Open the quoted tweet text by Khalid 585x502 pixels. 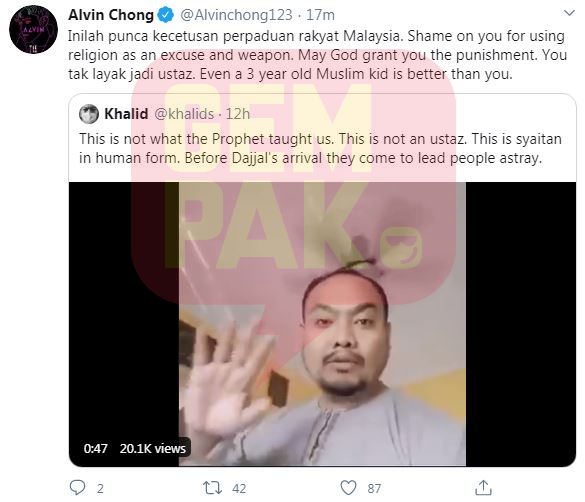[x=320, y=148]
